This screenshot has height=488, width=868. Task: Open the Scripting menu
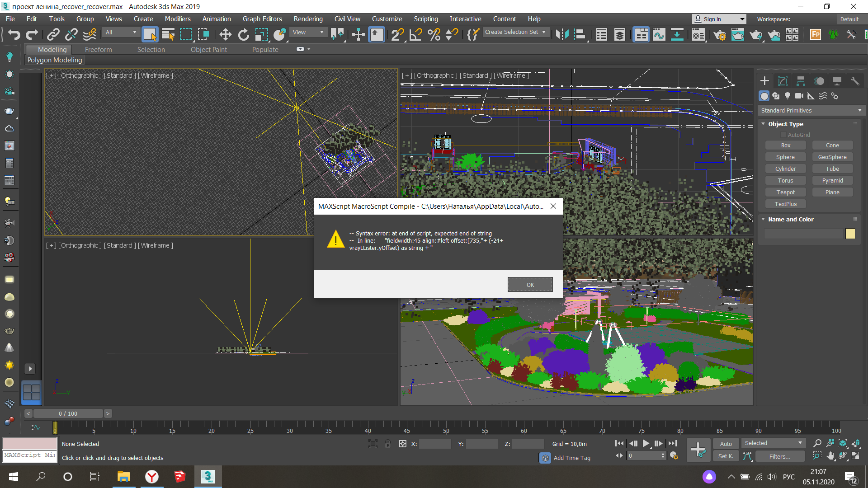(425, 19)
